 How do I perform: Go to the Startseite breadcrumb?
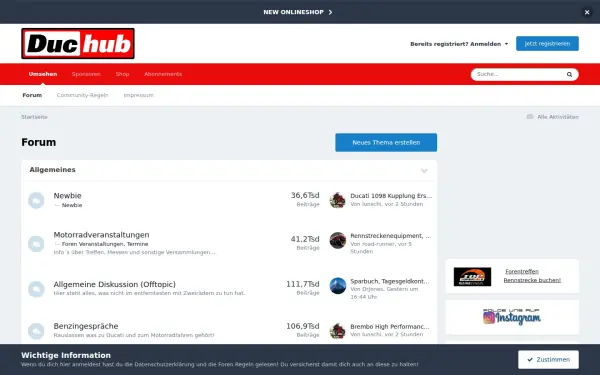point(34,117)
